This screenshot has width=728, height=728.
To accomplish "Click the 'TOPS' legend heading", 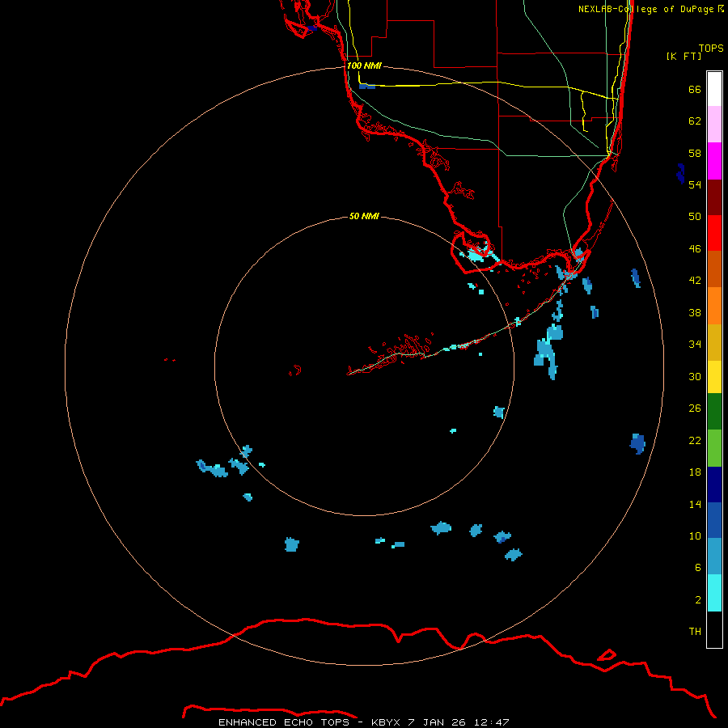I will [x=711, y=48].
